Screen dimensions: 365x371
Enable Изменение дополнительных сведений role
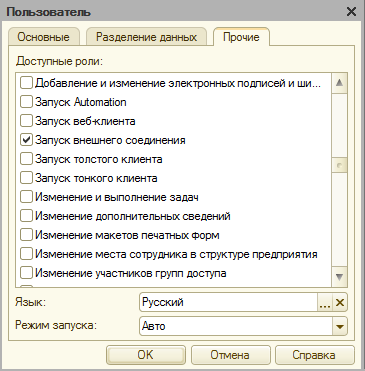(26, 216)
